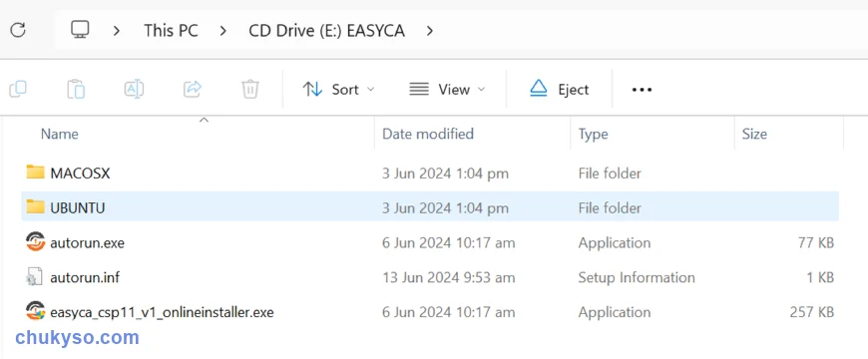Viewport: 868px width, 359px height.
Task: Select easyca_csp11_v1_onlineinstaller.exe file name
Action: 163,312
